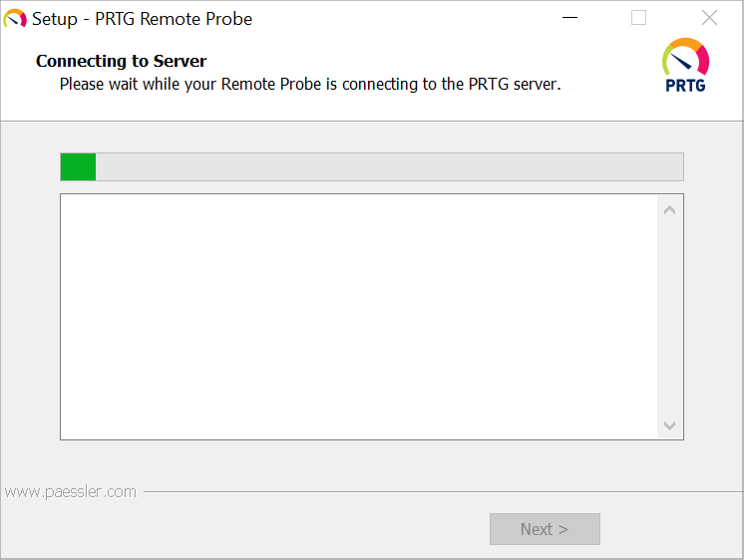744x560 pixels.
Task: Click the green filled part of progress bar
Action: [x=78, y=166]
